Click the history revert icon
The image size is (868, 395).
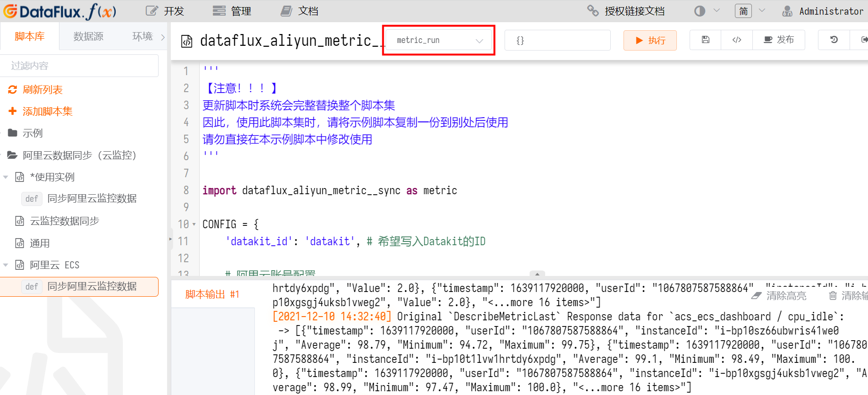point(834,40)
